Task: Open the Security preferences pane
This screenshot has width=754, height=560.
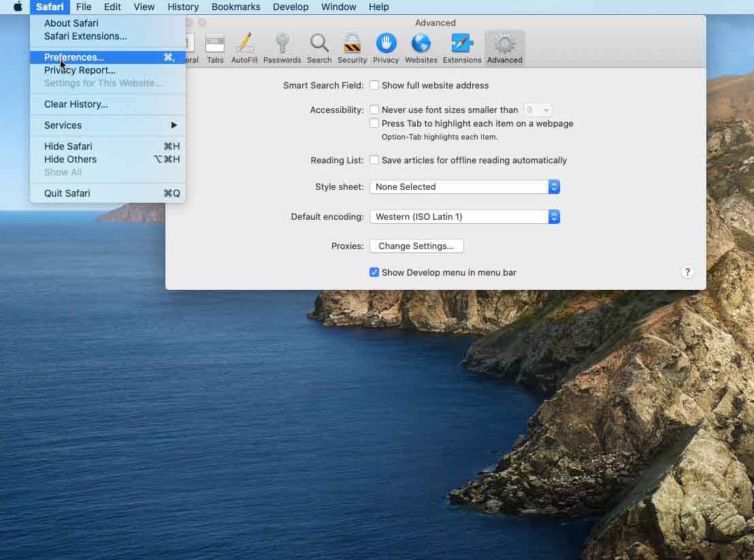Action: click(x=352, y=48)
